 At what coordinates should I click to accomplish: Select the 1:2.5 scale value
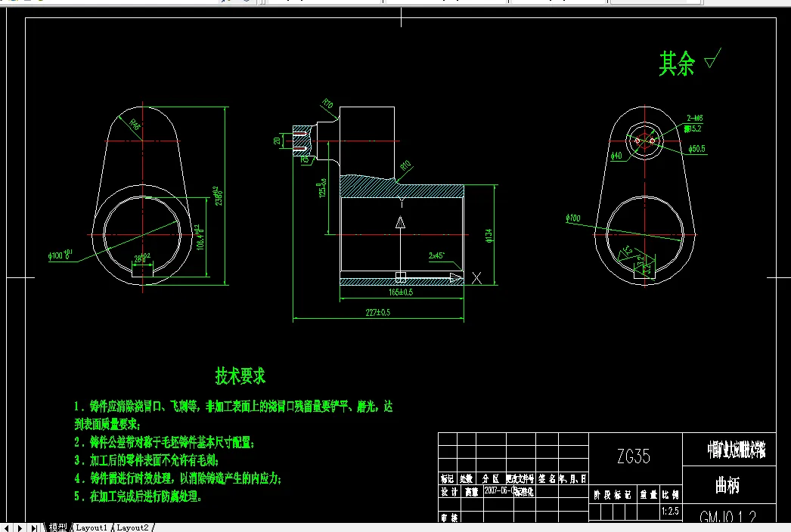click(x=670, y=511)
